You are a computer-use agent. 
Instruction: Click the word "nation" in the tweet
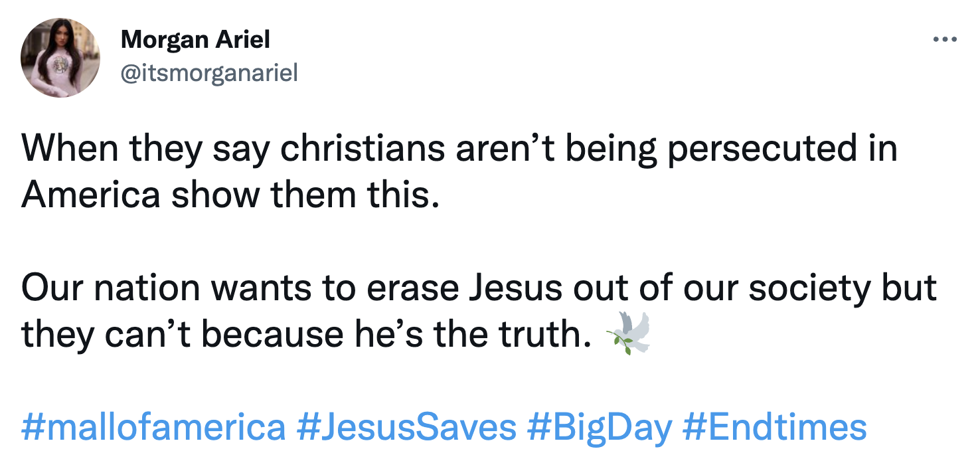[147, 288]
